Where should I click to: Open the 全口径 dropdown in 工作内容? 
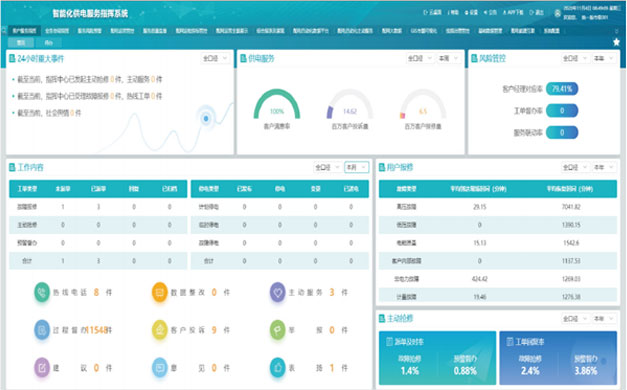[x=327, y=167]
